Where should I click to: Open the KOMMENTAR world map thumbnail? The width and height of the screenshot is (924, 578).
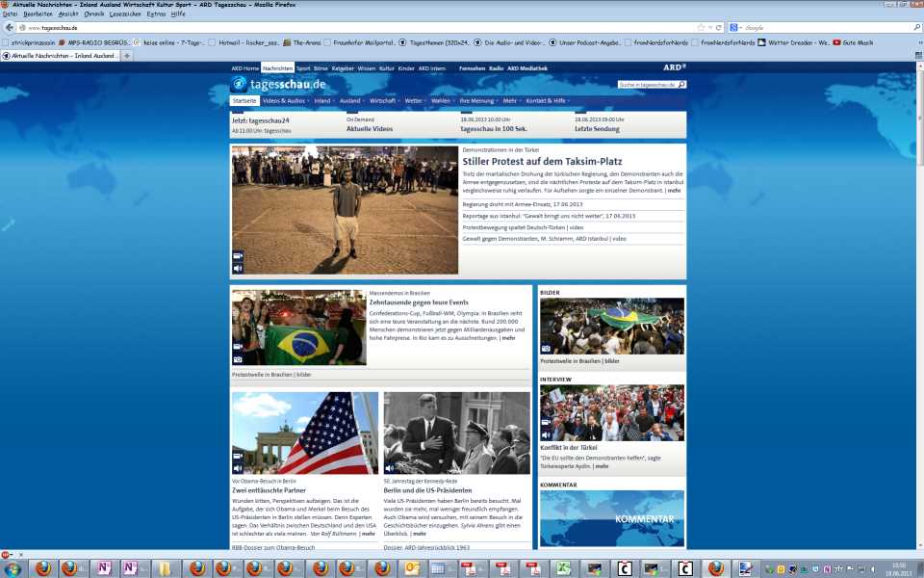(x=612, y=518)
